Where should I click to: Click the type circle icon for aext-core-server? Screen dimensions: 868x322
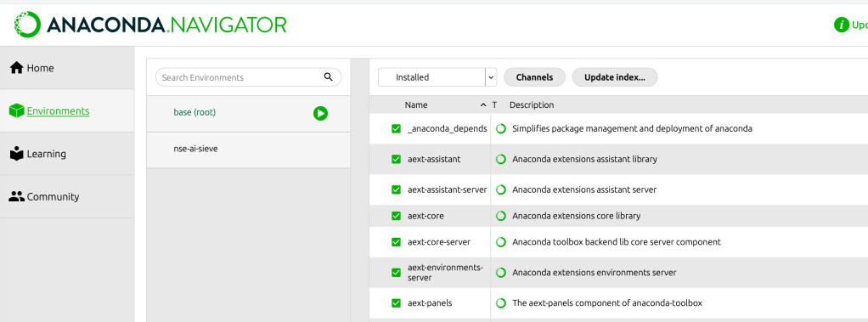pyautogui.click(x=501, y=242)
